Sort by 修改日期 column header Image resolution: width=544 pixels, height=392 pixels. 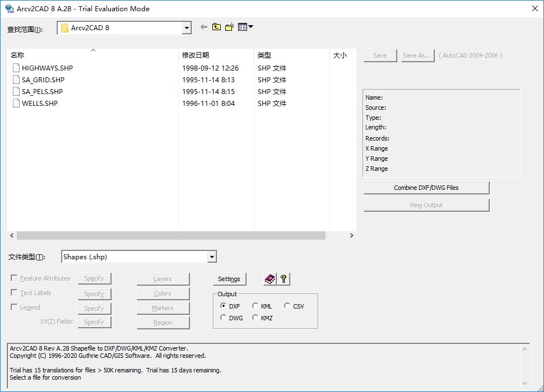coord(216,55)
